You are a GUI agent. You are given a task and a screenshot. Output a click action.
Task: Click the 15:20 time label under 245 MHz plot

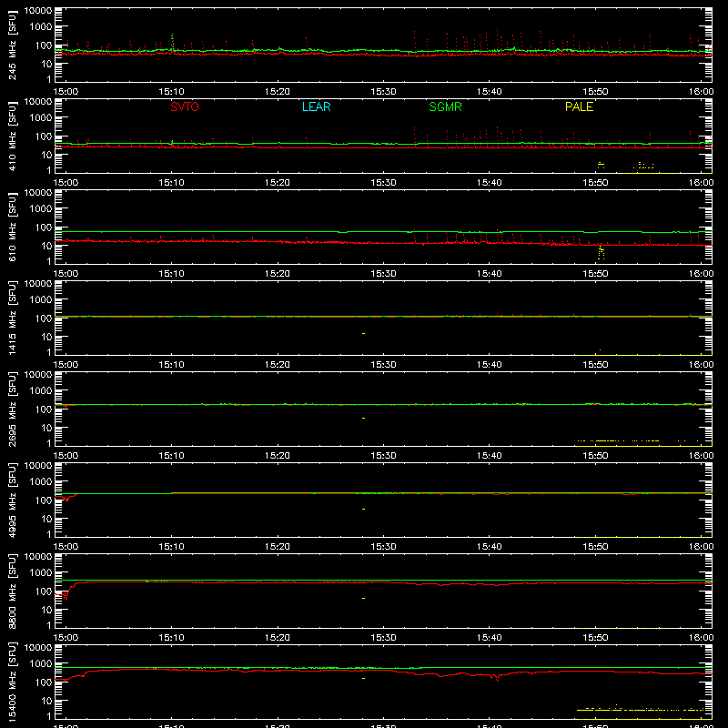pyautogui.click(x=278, y=92)
